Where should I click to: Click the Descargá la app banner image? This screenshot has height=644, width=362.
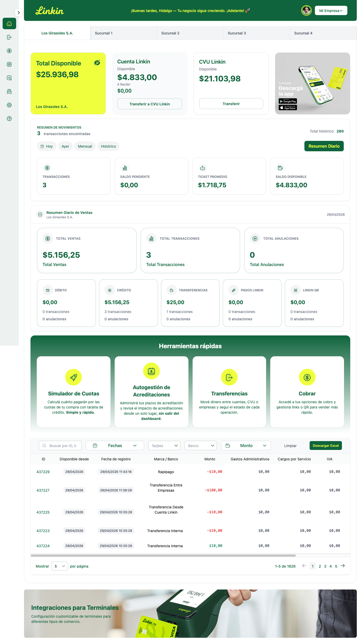(x=312, y=83)
